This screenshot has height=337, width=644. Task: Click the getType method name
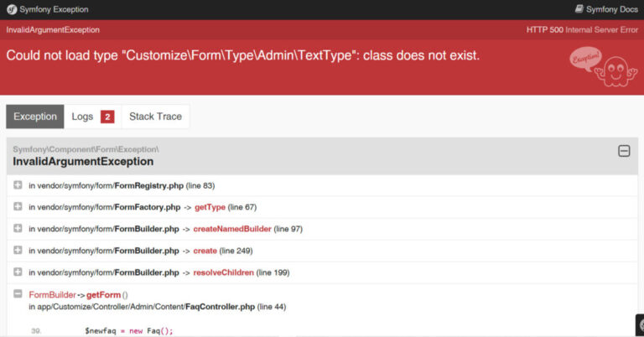tap(210, 207)
